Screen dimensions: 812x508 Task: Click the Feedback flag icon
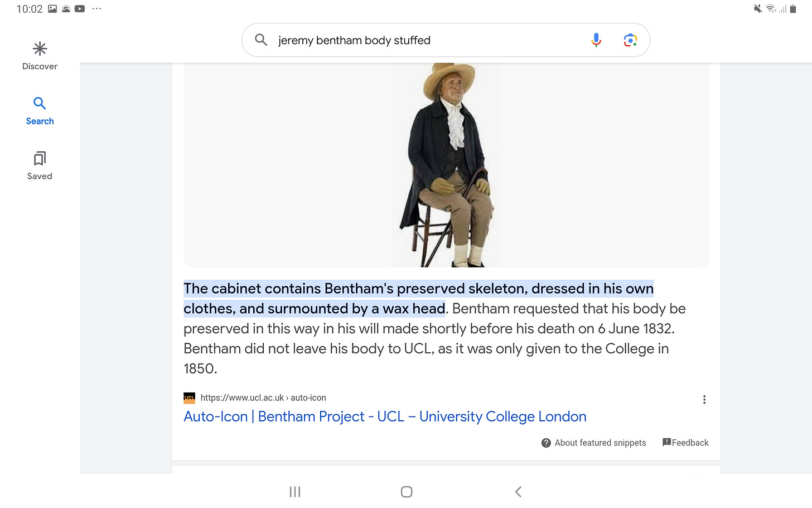point(666,442)
